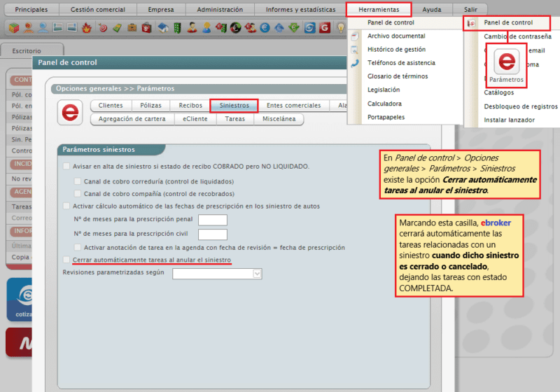Click Salir in the menu bar
The height and width of the screenshot is (392, 560).
pos(470,10)
